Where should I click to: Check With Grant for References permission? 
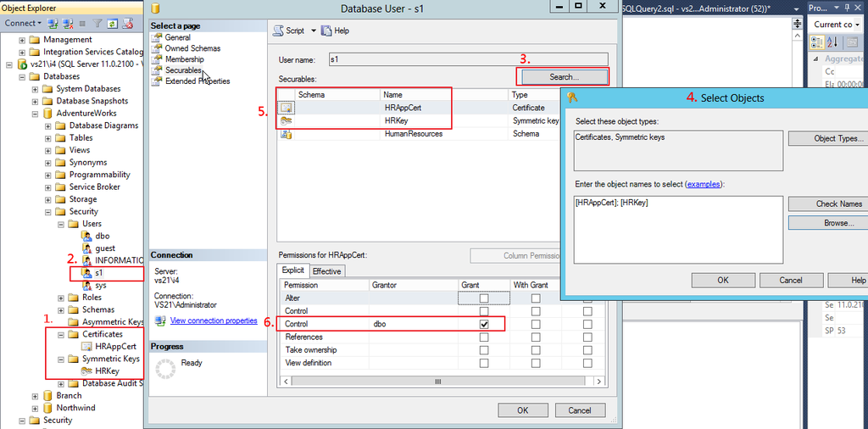pyautogui.click(x=536, y=337)
